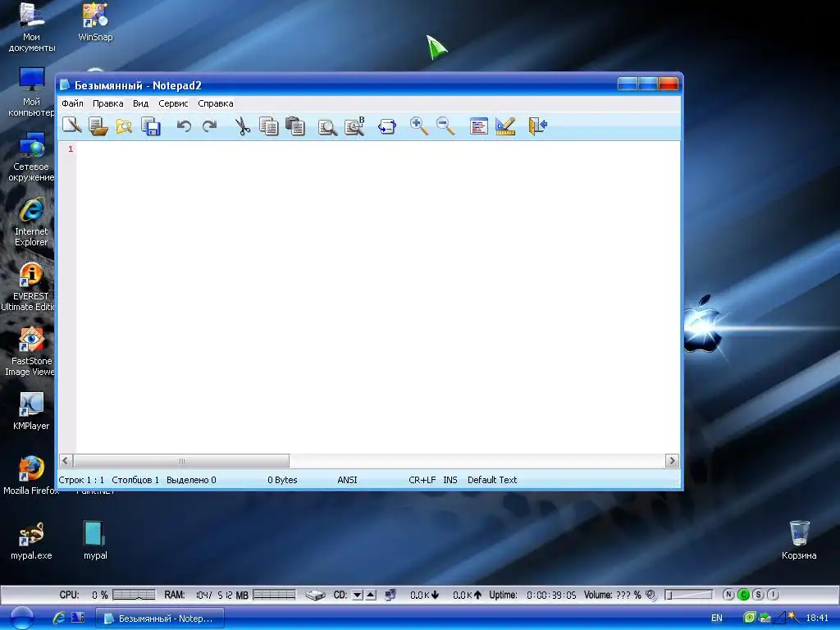Open the CD drive dropdown arrow
This screenshot has width=840, height=630.
(358, 596)
